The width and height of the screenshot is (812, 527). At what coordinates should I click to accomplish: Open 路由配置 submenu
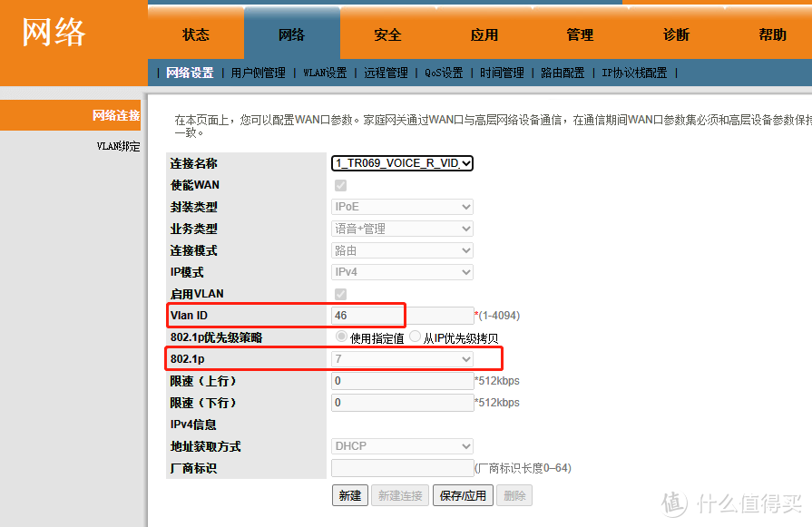pyautogui.click(x=563, y=73)
